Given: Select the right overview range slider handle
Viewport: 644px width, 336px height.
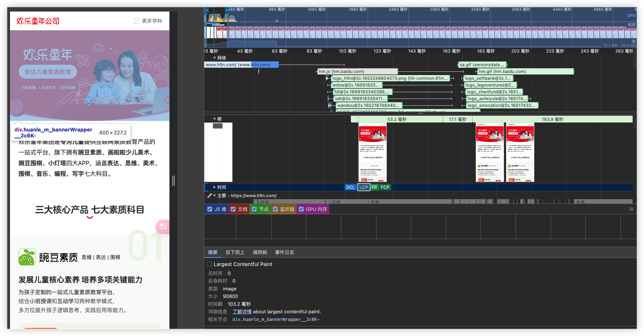Looking at the screenshot, I should click(x=227, y=10).
